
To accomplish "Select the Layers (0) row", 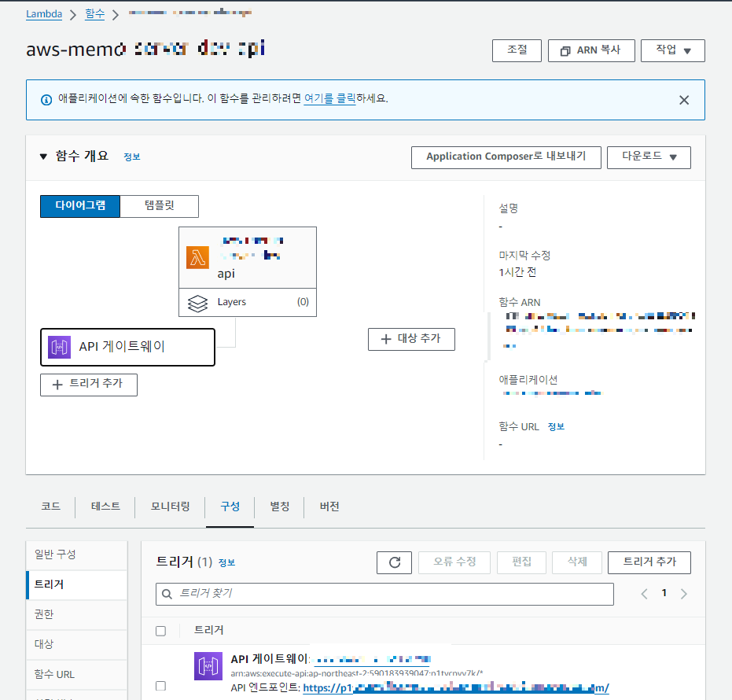I will point(248,303).
